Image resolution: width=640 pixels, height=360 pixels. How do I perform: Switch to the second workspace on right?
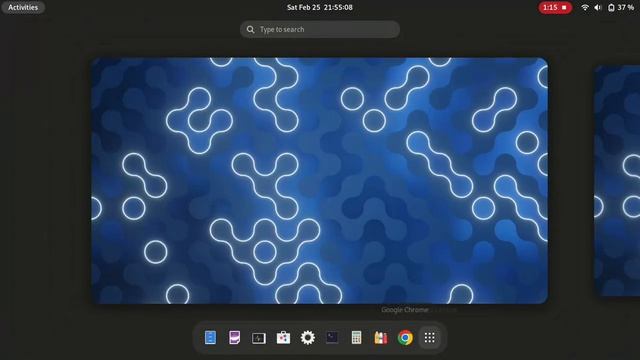click(x=617, y=180)
